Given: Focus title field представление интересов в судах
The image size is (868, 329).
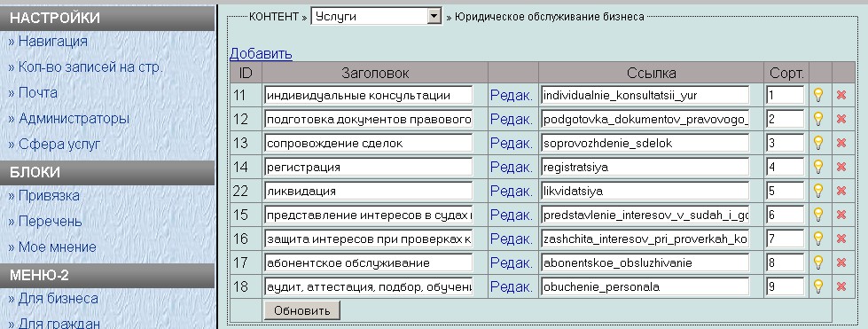Looking at the screenshot, I should (369, 215).
